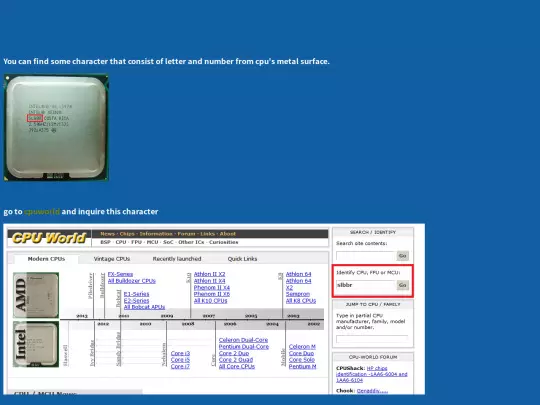Open the E1-Series link
The height and width of the screenshot is (405, 540).
(136, 294)
